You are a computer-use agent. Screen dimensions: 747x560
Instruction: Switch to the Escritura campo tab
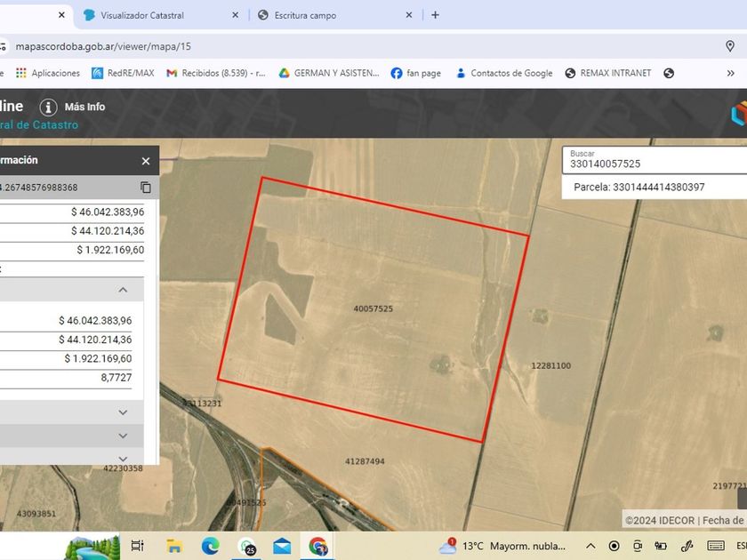coord(329,15)
